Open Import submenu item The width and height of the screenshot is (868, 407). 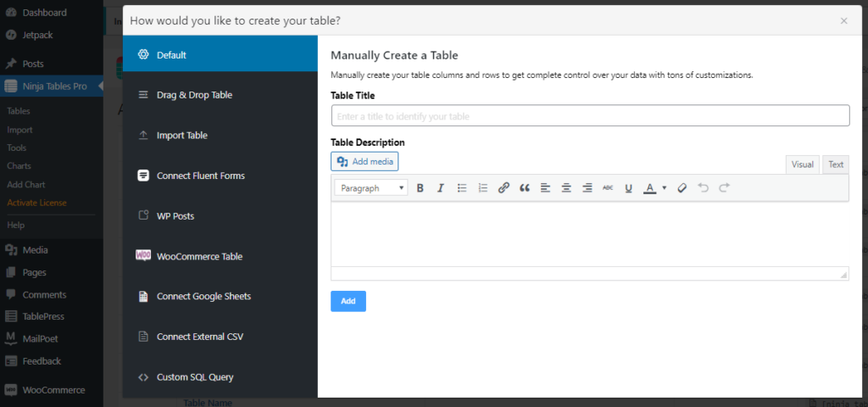[20, 130]
